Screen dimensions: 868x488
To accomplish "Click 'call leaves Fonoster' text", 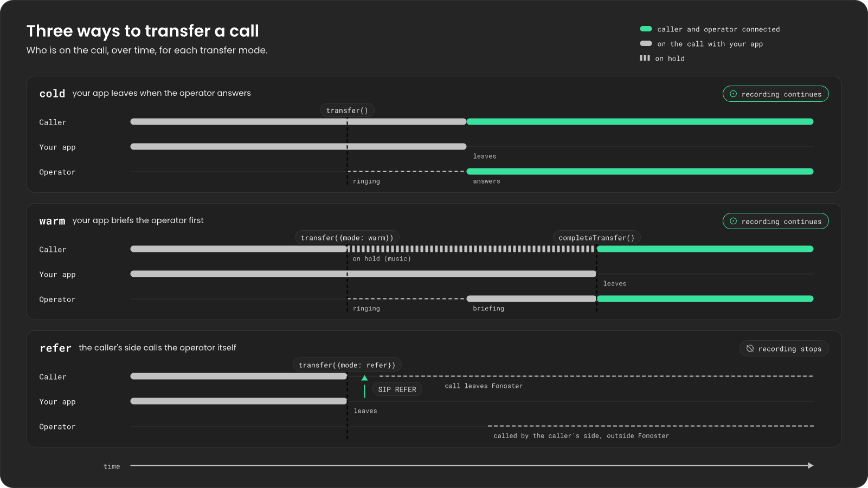I will pos(484,386).
